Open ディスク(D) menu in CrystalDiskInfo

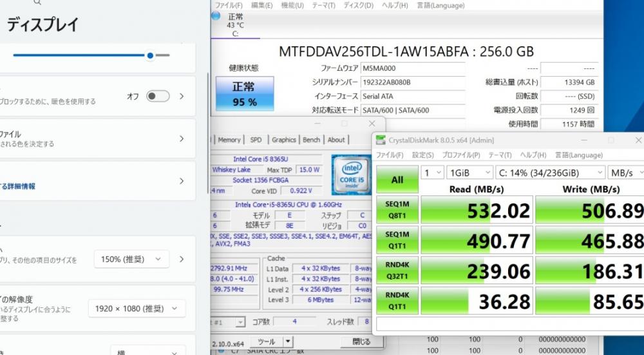[x=359, y=5]
